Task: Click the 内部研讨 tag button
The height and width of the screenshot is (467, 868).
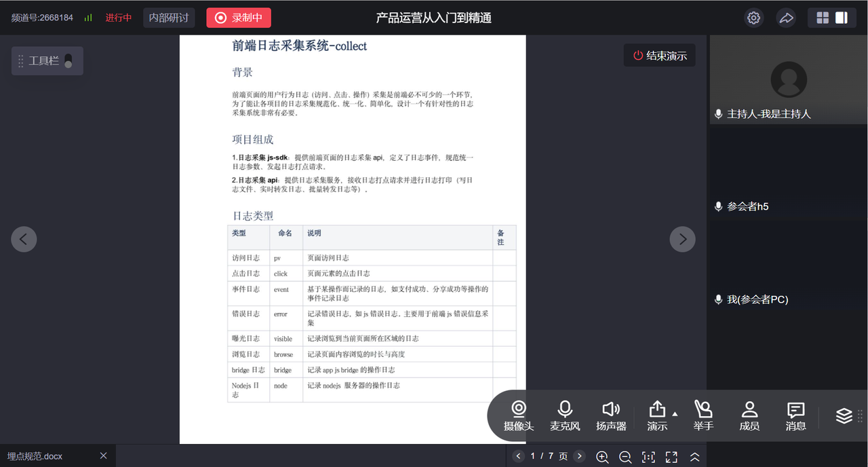Action: pos(169,18)
